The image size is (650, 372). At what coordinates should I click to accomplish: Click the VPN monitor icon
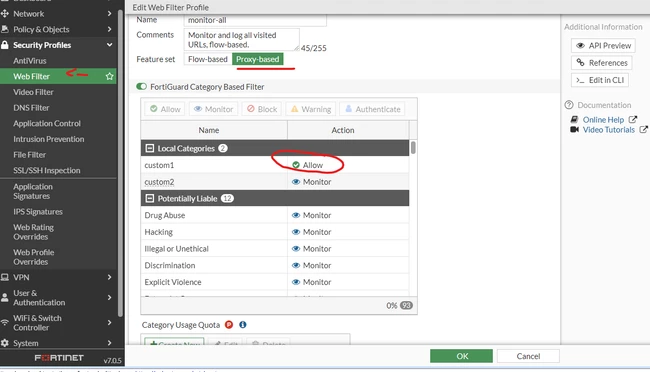click(5, 277)
